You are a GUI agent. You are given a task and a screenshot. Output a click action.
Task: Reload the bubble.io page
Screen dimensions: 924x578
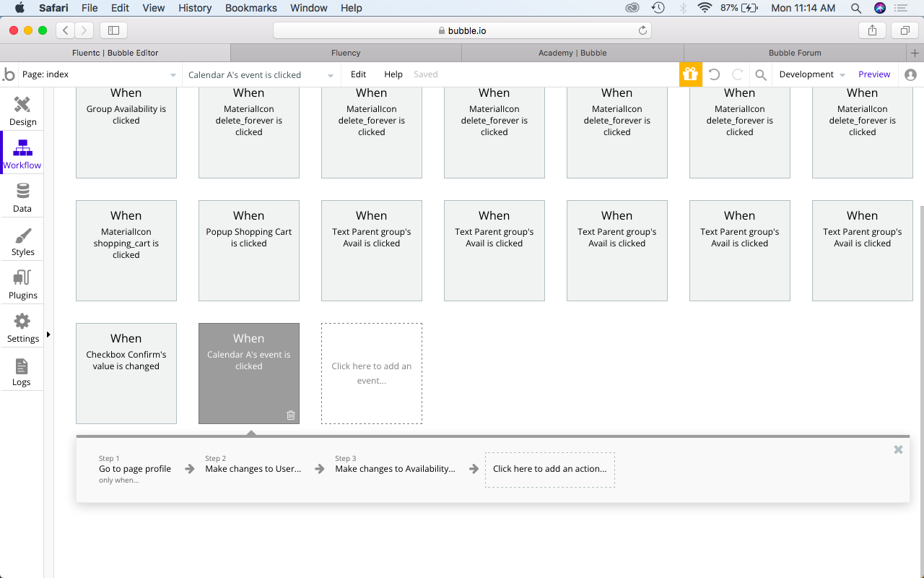click(642, 30)
